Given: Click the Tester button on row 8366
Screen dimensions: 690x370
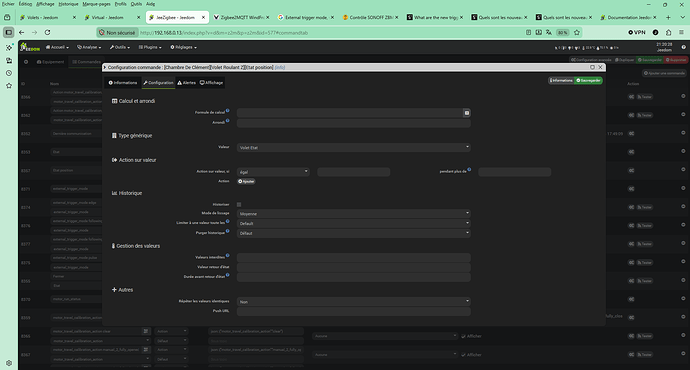Looking at the screenshot, I should tap(645, 97).
